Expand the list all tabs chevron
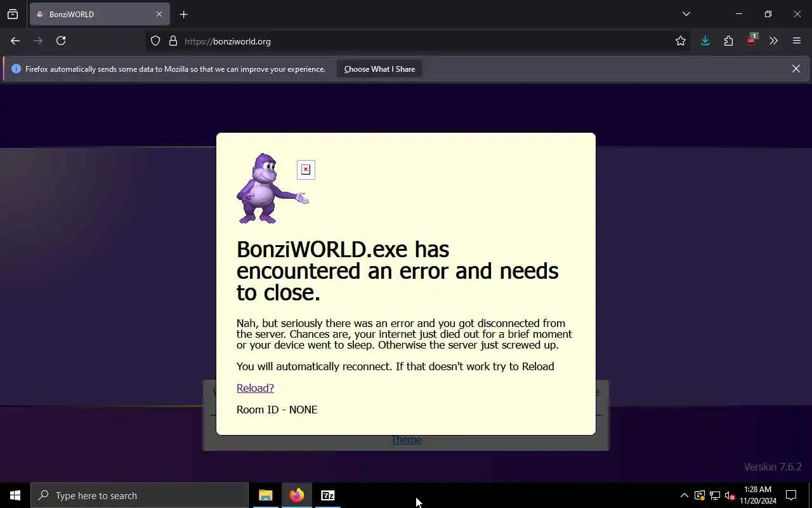 [x=686, y=14]
